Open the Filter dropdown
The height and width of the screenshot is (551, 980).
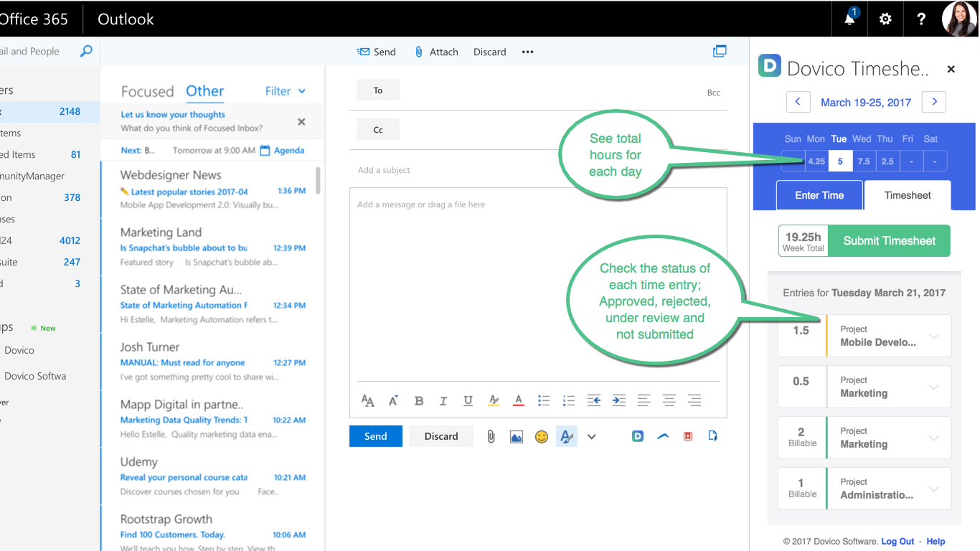[286, 91]
